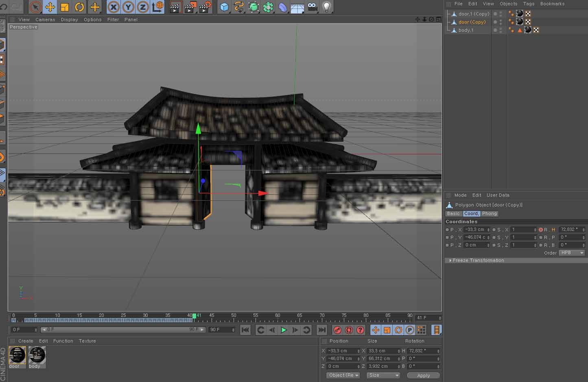The width and height of the screenshot is (588, 382).
Task: Select the body material thumbnail
Action: 37,355
